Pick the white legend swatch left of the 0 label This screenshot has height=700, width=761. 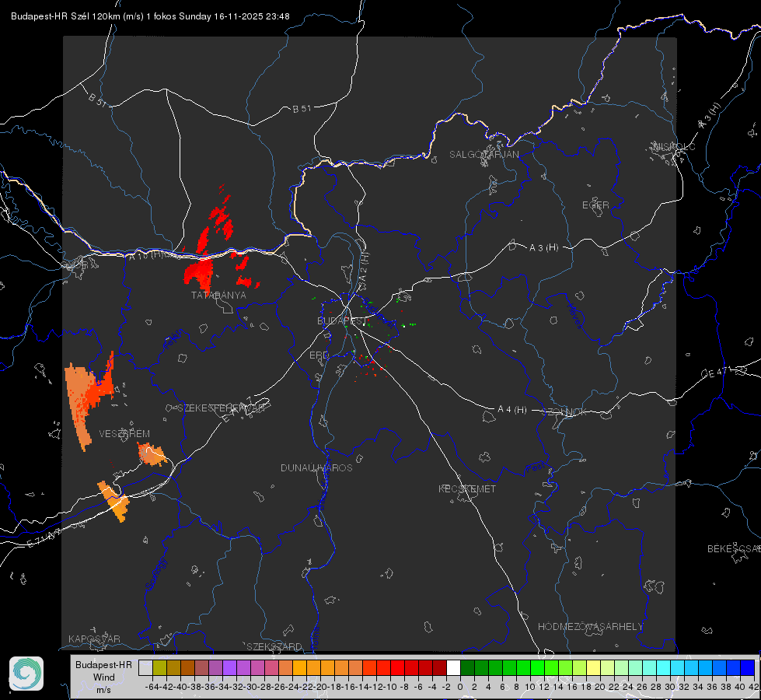point(453,668)
